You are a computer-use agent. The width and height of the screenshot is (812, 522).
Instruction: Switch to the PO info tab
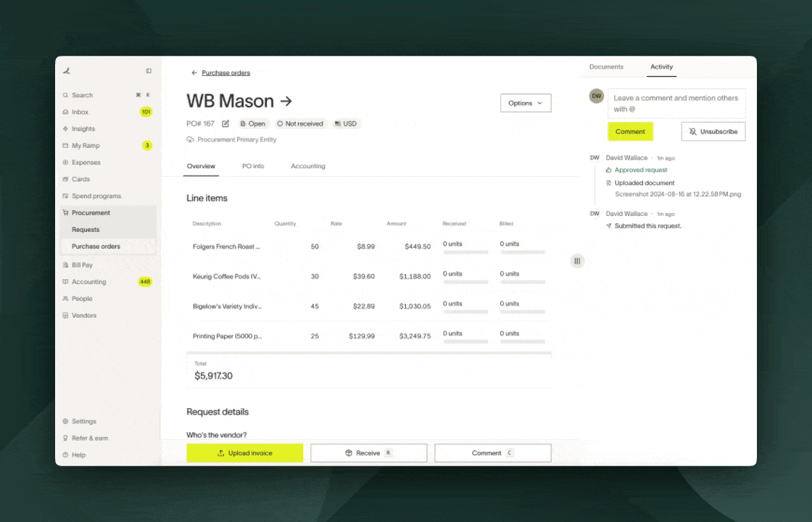coord(253,166)
